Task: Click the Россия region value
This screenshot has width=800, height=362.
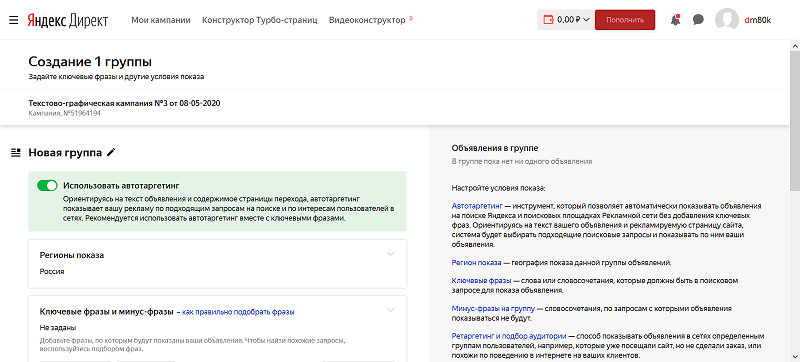Action: (x=52, y=271)
